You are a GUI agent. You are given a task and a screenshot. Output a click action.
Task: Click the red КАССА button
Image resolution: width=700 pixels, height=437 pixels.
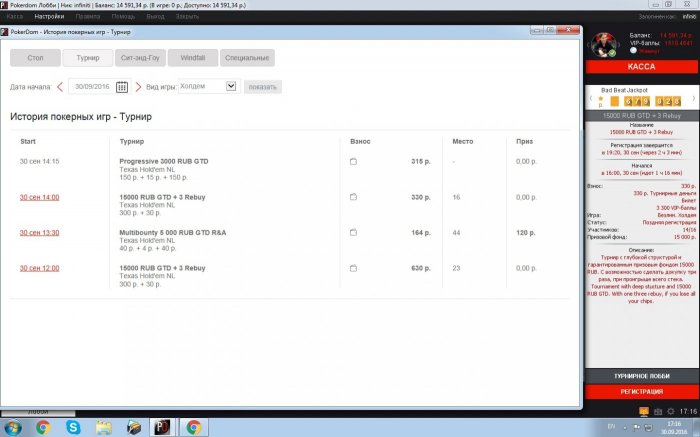[x=642, y=67]
